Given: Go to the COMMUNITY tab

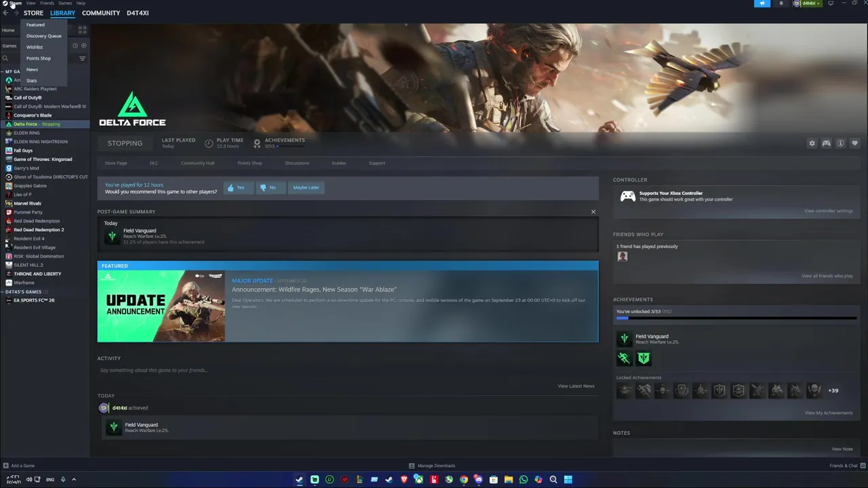Looking at the screenshot, I should (101, 13).
